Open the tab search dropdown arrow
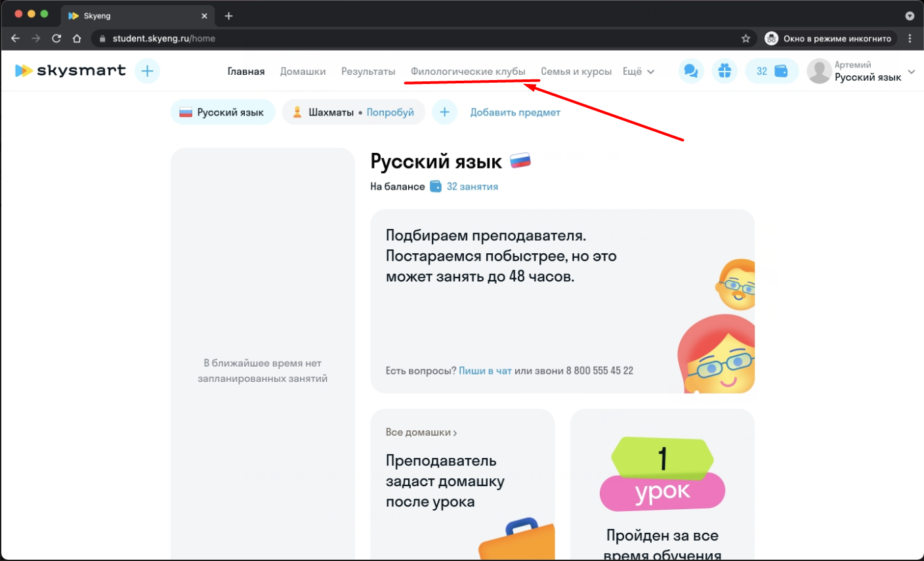This screenshot has height=561, width=924. pyautogui.click(x=910, y=16)
